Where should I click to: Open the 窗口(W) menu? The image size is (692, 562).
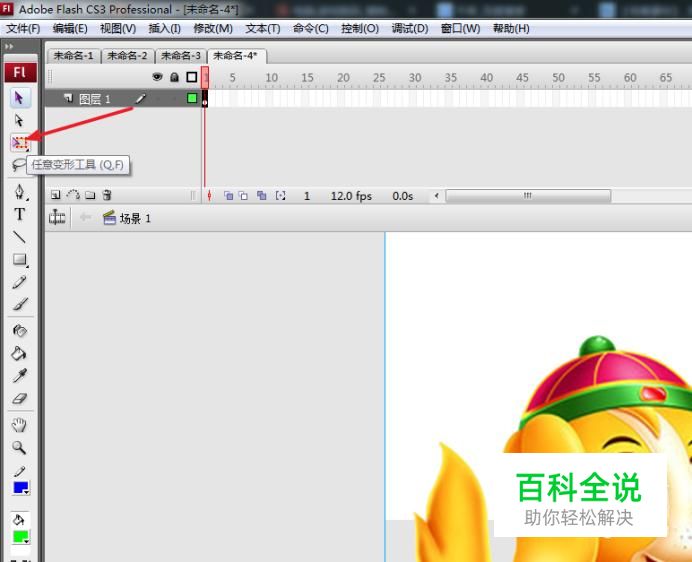tap(460, 29)
